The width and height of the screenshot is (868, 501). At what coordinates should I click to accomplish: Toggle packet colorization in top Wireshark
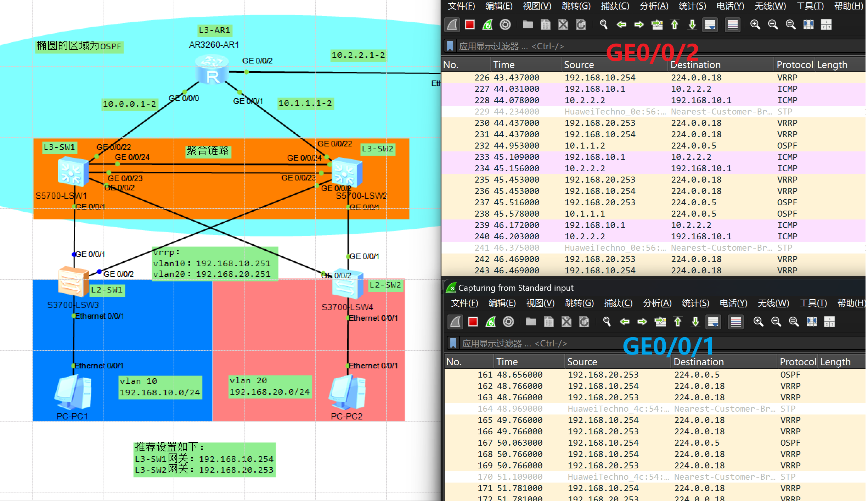click(733, 24)
